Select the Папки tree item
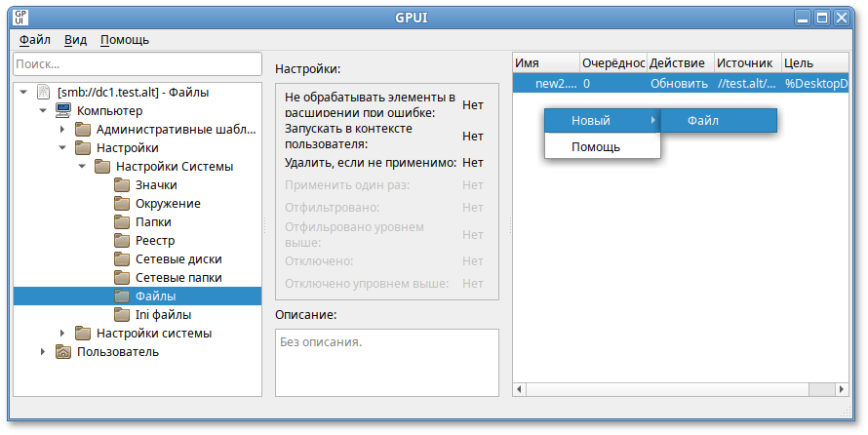This screenshot has width=868, height=435. (x=153, y=222)
